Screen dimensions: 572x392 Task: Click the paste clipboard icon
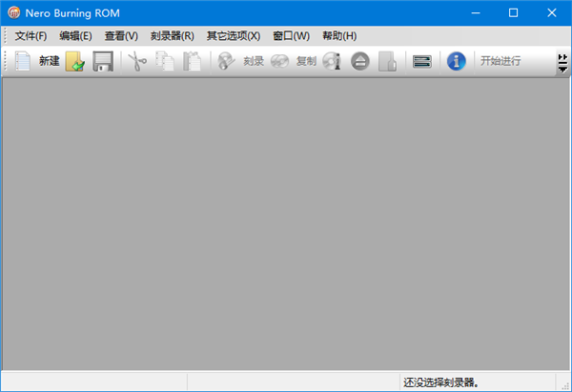192,61
